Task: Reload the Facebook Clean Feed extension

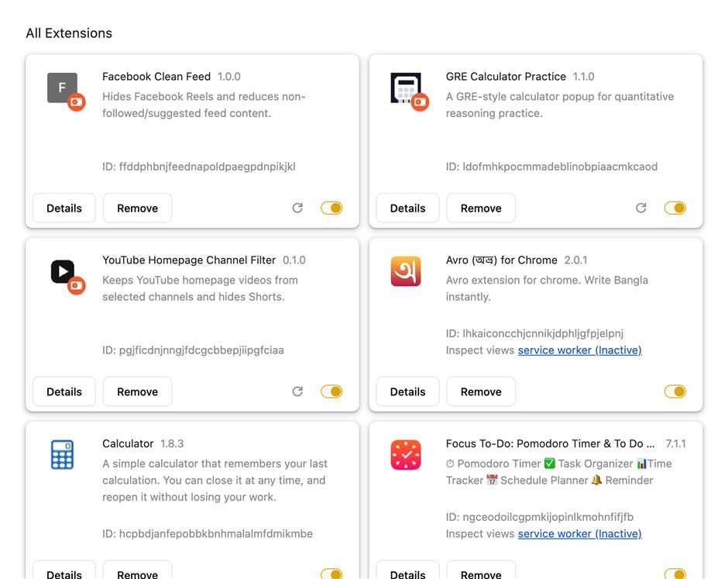Action: tap(297, 208)
